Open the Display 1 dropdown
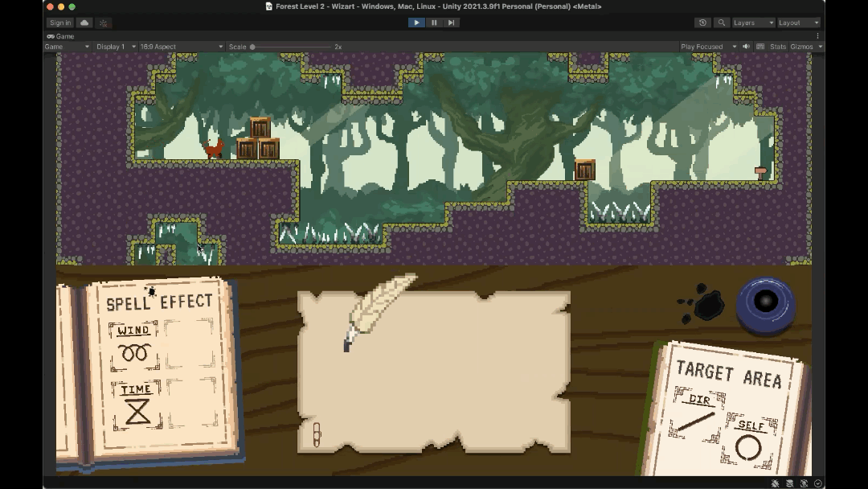 tap(116, 47)
